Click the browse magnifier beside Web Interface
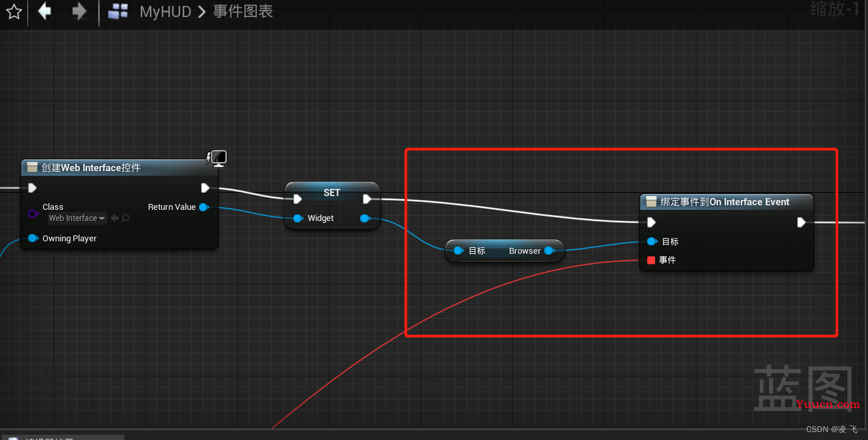The width and height of the screenshot is (868, 440). click(x=126, y=218)
